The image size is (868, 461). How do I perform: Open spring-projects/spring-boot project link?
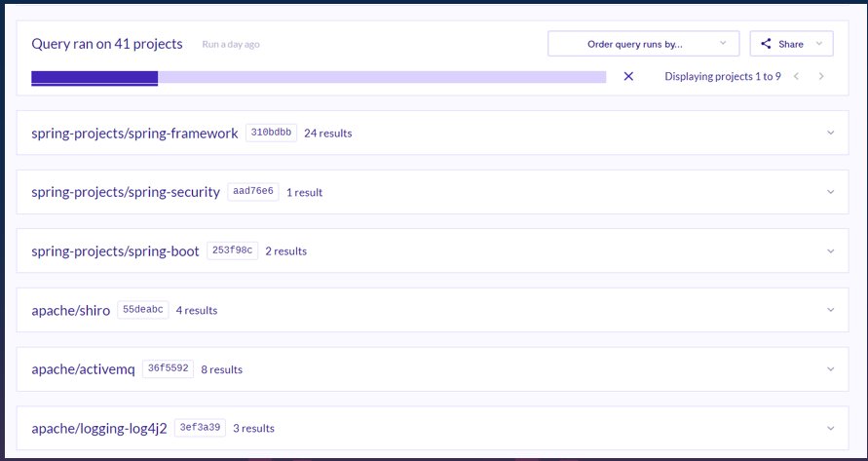(x=115, y=251)
